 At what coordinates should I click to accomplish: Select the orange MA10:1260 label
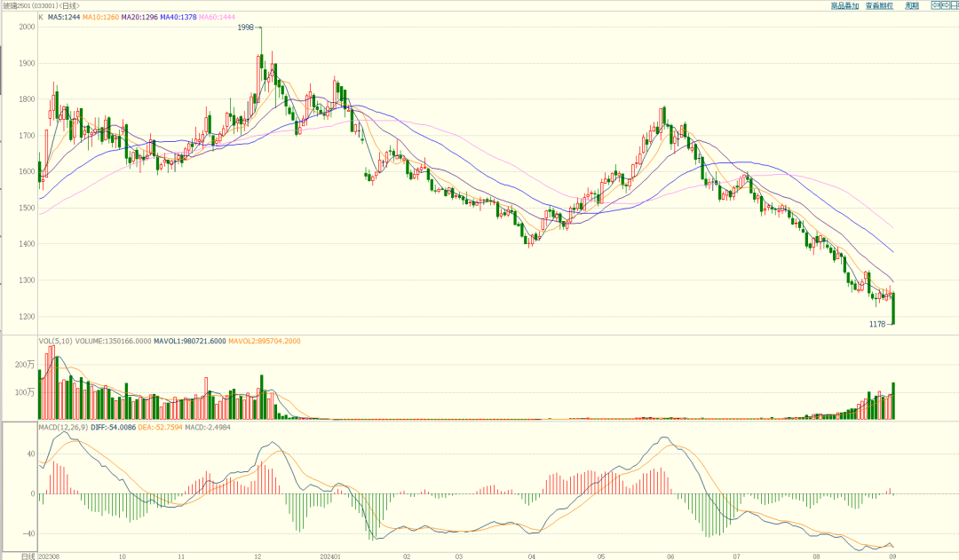(100, 16)
